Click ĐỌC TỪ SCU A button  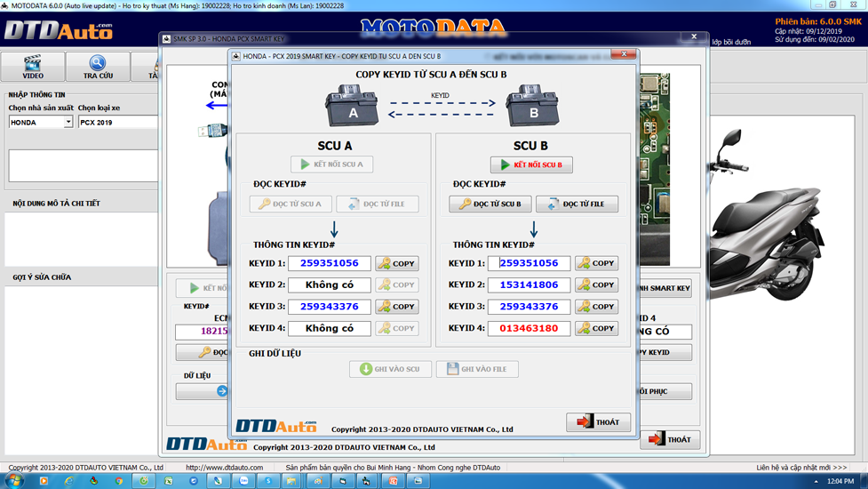pyautogui.click(x=291, y=204)
